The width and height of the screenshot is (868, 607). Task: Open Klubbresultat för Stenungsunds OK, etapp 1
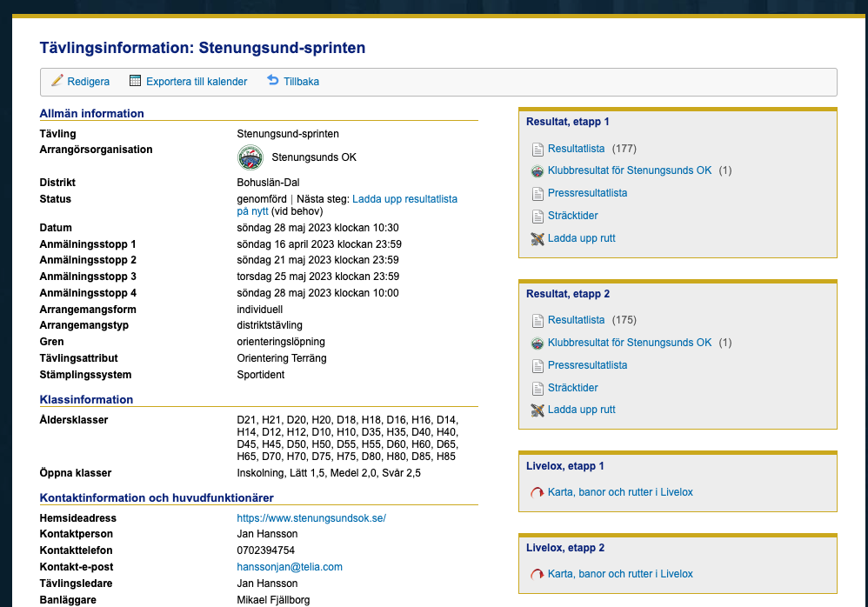pyautogui.click(x=630, y=170)
